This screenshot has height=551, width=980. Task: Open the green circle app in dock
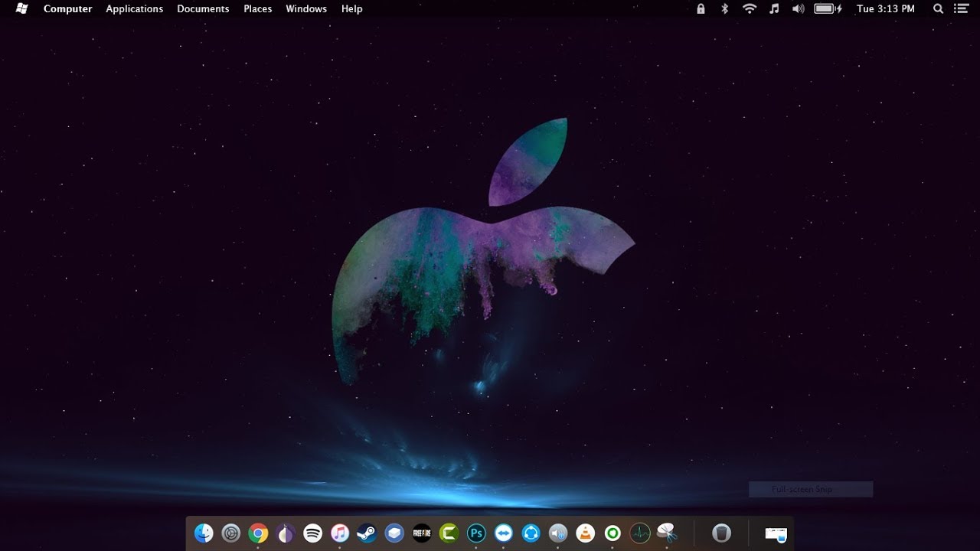click(612, 533)
